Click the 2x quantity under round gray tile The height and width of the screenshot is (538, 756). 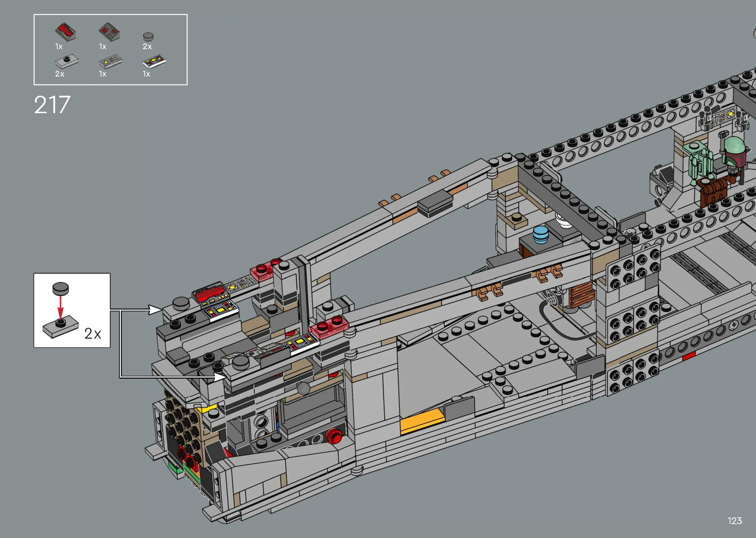click(x=147, y=47)
